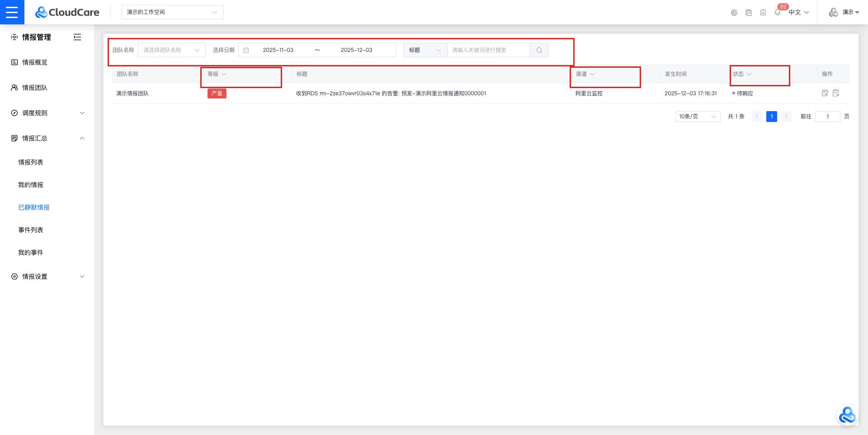Screen dimensions: 868x435
Task: Collapse the 情报管理 sidebar using fold icon
Action: (77, 37)
